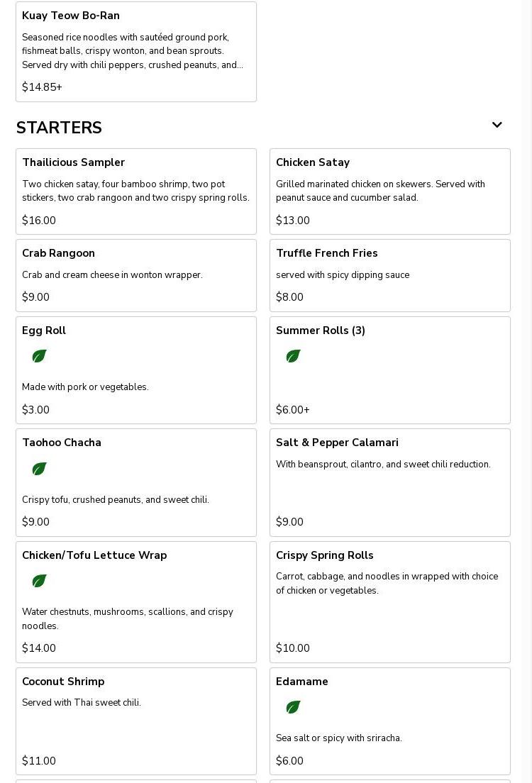Click the vegetarian leaf icon on Taohoo Cha-cha

(x=39, y=469)
